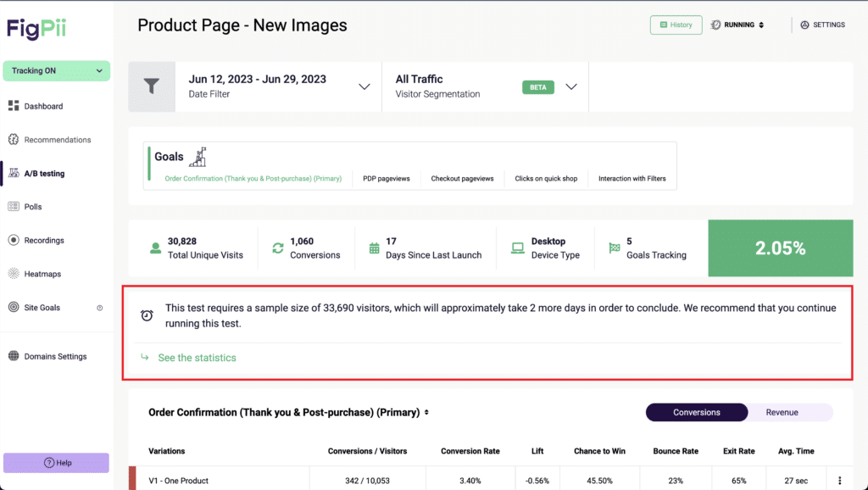
Task: Open Polls via its sidebar icon
Action: tap(14, 206)
